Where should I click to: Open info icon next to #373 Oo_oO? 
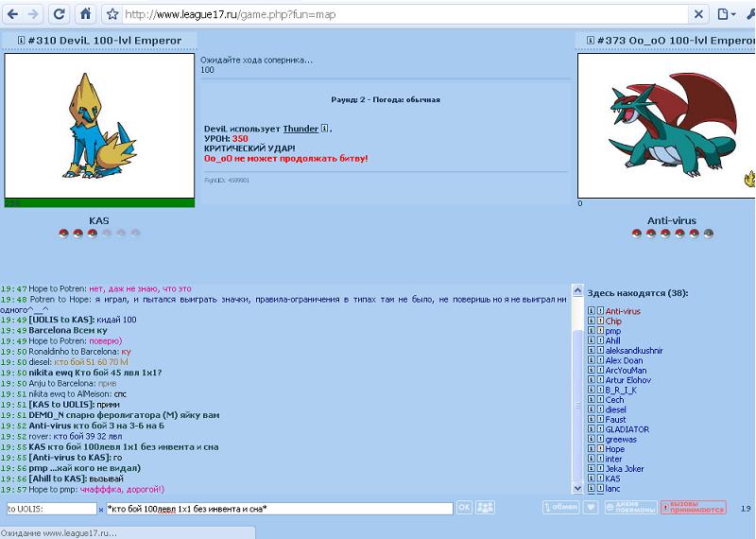[x=591, y=41]
